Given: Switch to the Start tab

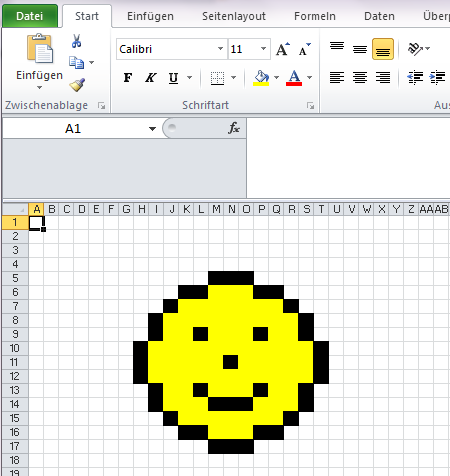Looking at the screenshot, I should tap(87, 16).
